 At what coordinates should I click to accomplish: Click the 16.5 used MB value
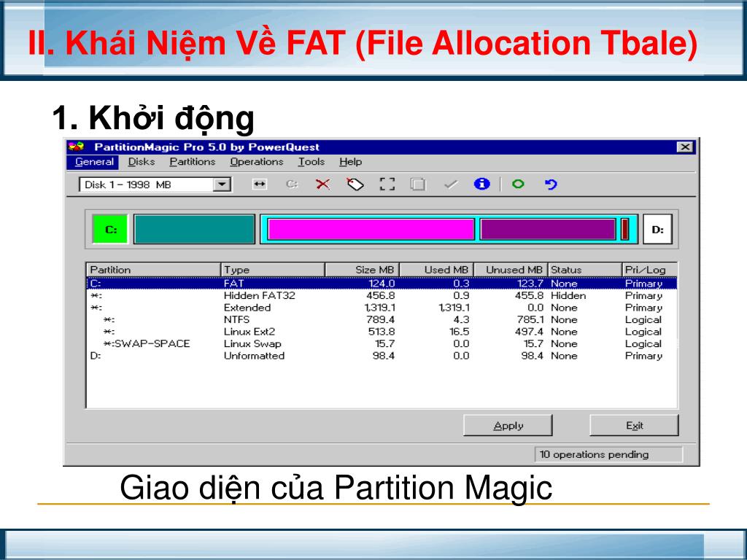460,332
